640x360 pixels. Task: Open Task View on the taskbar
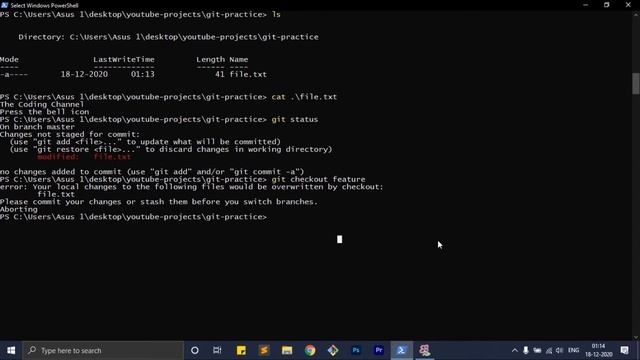pyautogui.click(x=217, y=350)
